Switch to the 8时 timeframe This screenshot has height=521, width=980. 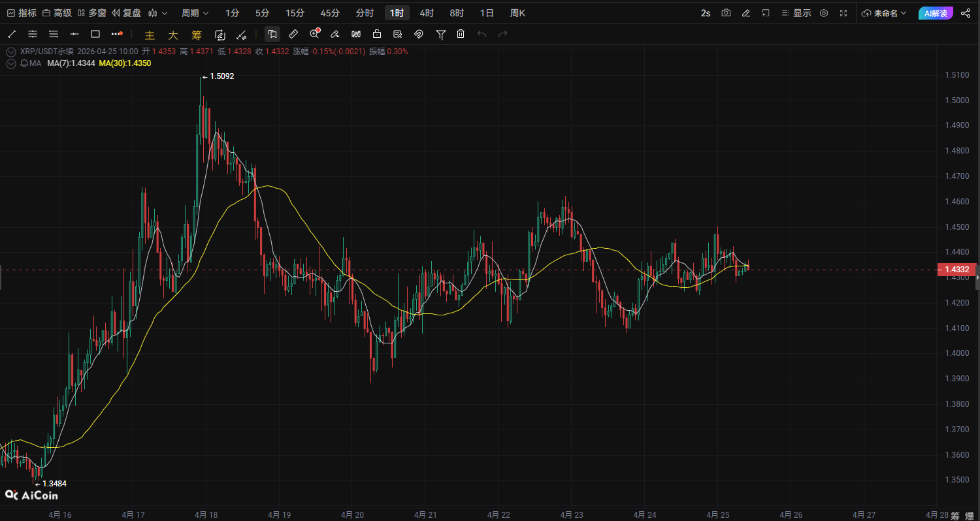click(x=457, y=13)
